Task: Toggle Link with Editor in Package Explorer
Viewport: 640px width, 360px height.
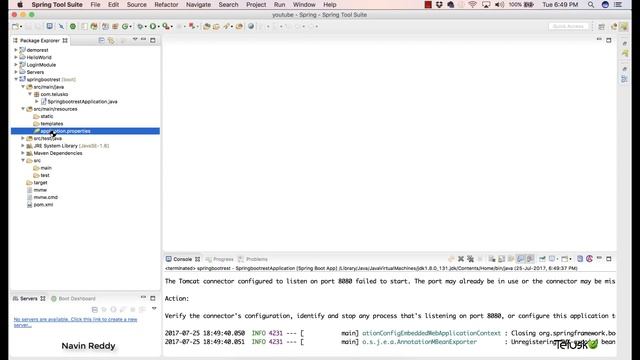Action: (111, 40)
